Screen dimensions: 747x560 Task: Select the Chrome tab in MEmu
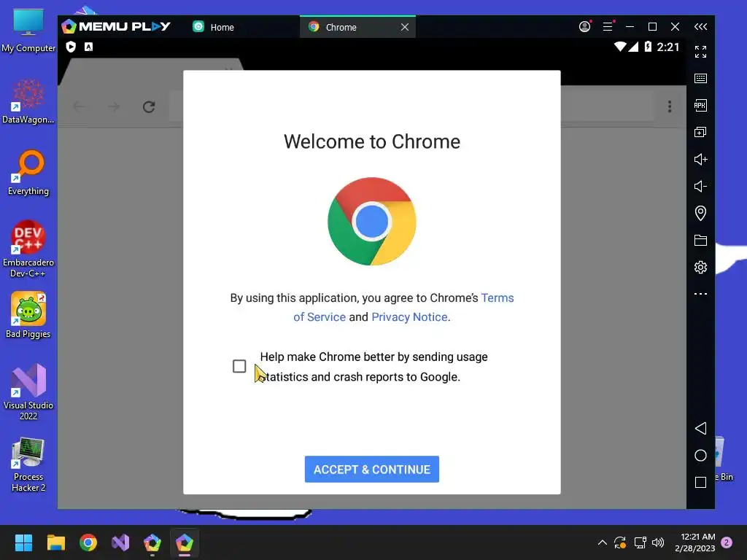(341, 27)
